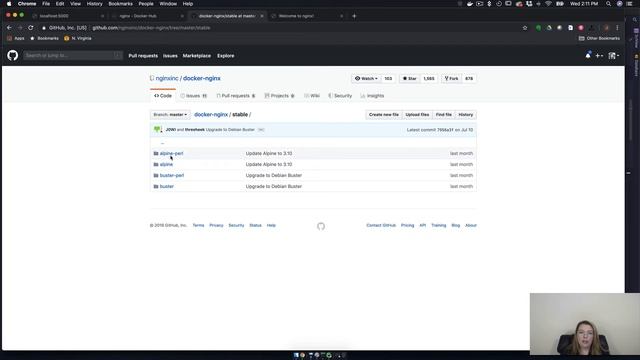Switch to the Insights tab

372,96
